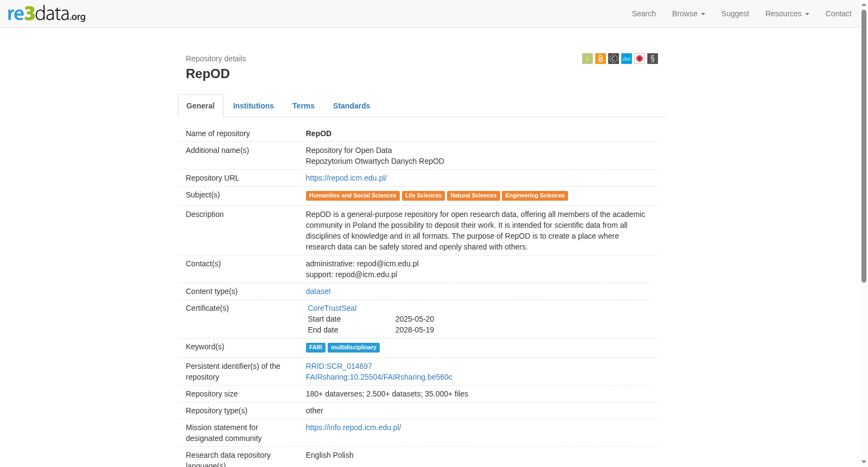Click the green information badge icon

(588, 59)
